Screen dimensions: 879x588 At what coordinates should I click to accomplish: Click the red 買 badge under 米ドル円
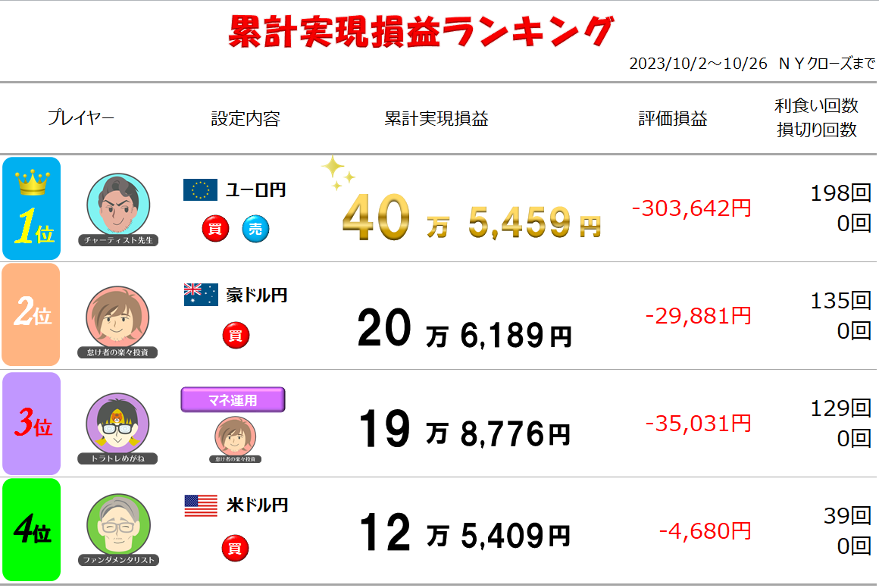[x=235, y=548]
